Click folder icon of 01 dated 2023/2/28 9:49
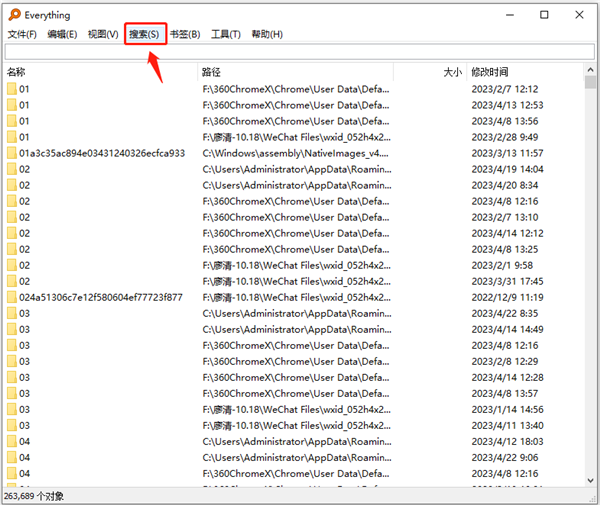Image resolution: width=600 pixels, height=505 pixels. coord(12,137)
